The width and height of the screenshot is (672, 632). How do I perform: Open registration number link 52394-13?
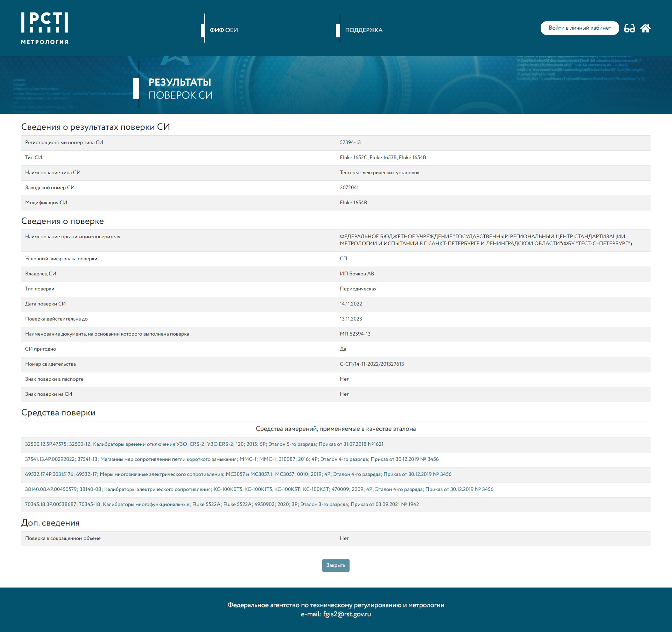(350, 143)
